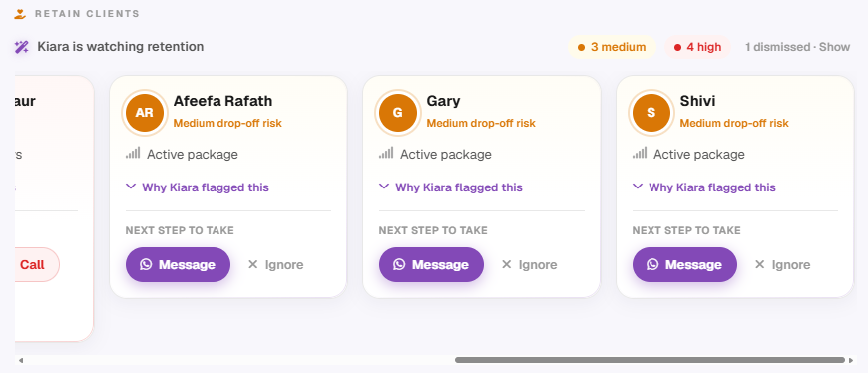Filter by 3 medium risk badge
The height and width of the screenshot is (373, 868).
612,47
